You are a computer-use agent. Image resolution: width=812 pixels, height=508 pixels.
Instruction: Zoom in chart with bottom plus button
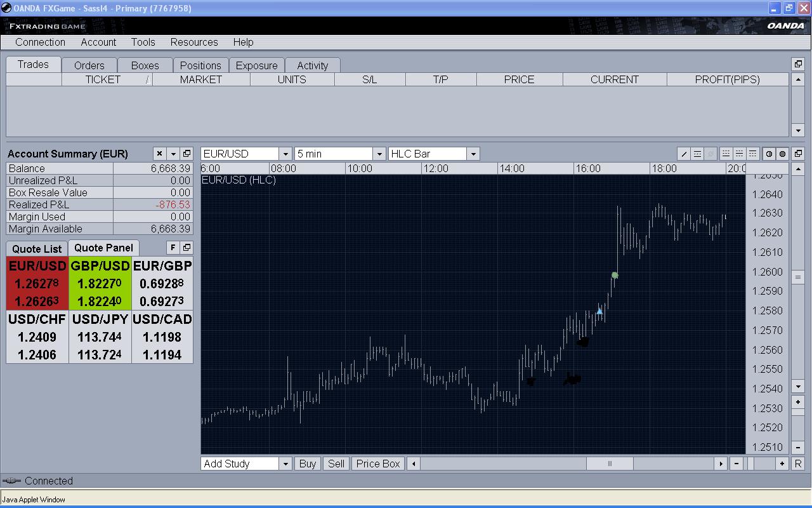pos(782,464)
